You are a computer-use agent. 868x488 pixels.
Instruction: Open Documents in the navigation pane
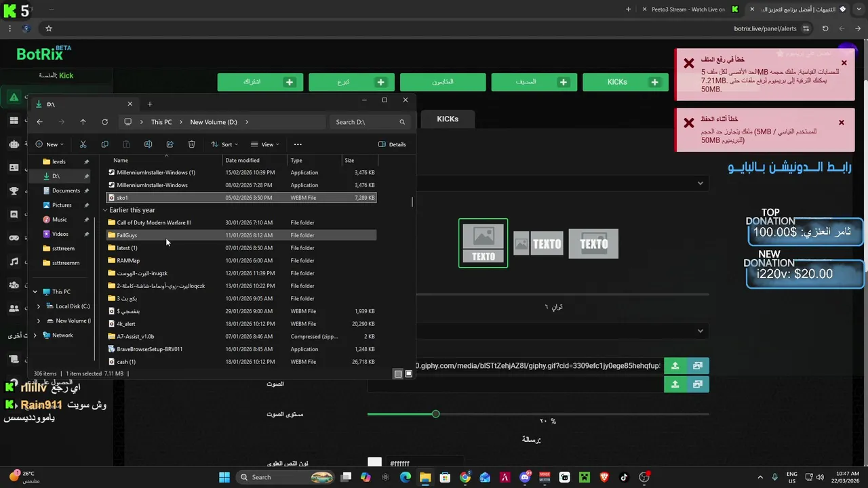[x=66, y=190]
